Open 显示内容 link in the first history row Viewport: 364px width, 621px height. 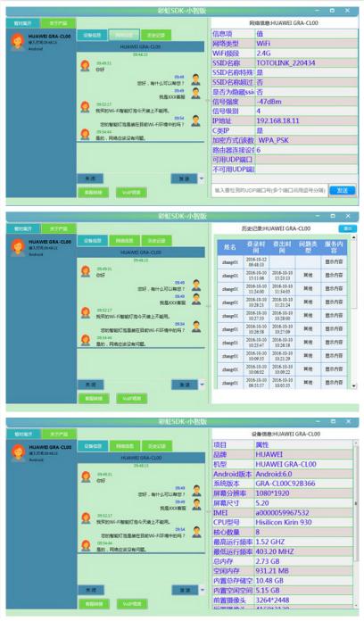point(334,261)
